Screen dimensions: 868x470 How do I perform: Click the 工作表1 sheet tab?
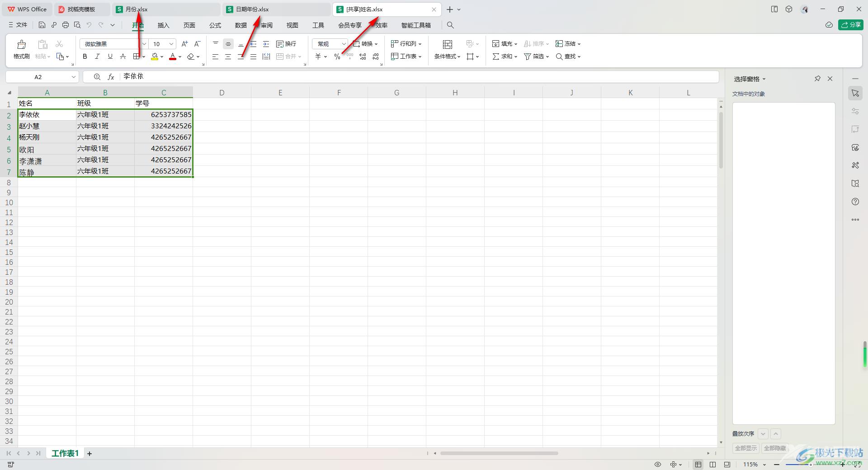tap(65, 453)
